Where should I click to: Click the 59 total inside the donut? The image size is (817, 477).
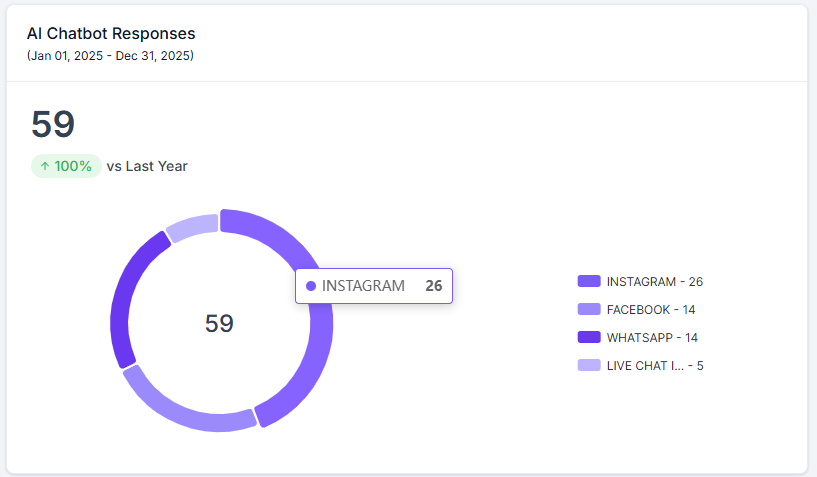coord(219,324)
